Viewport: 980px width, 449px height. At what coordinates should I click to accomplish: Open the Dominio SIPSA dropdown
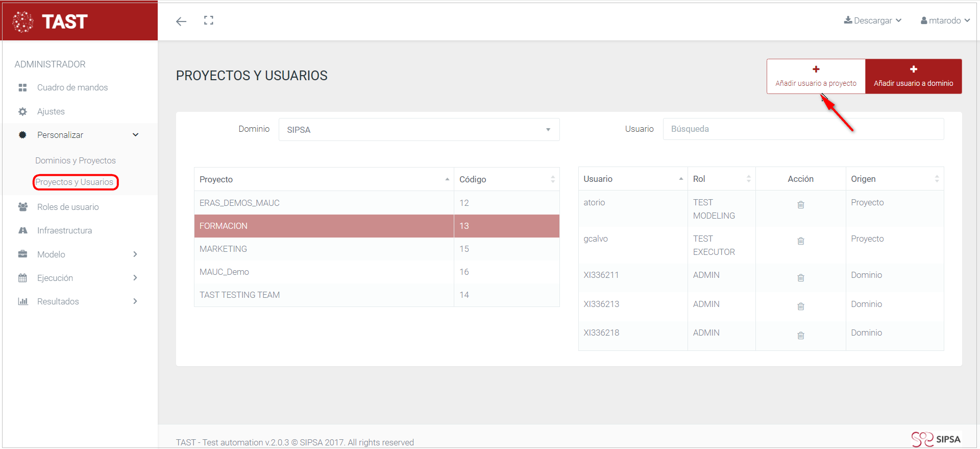(419, 130)
